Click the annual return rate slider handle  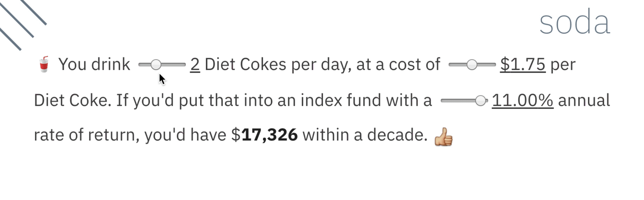481,101
